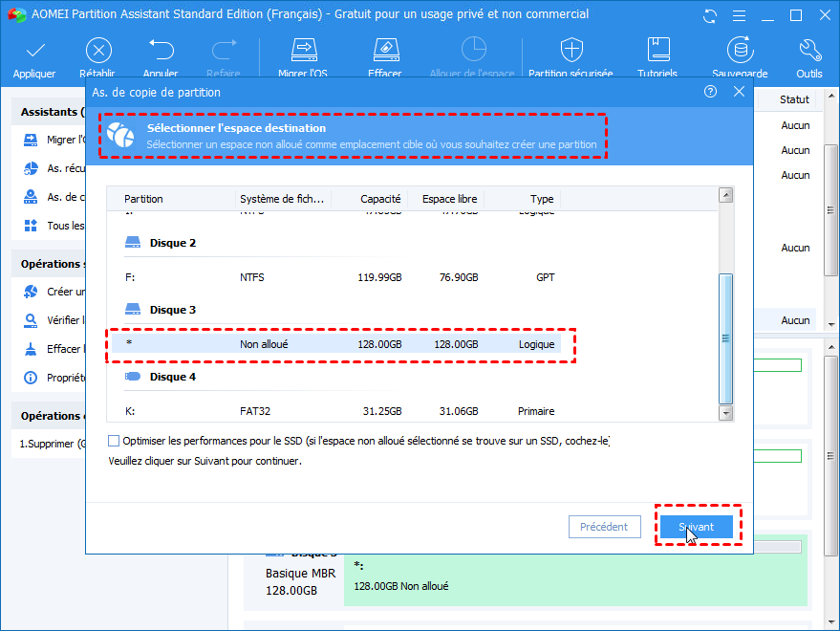Viewport: 840px width, 631px height.
Task: Click the Disque 4 USB drive icon
Action: pos(132,377)
